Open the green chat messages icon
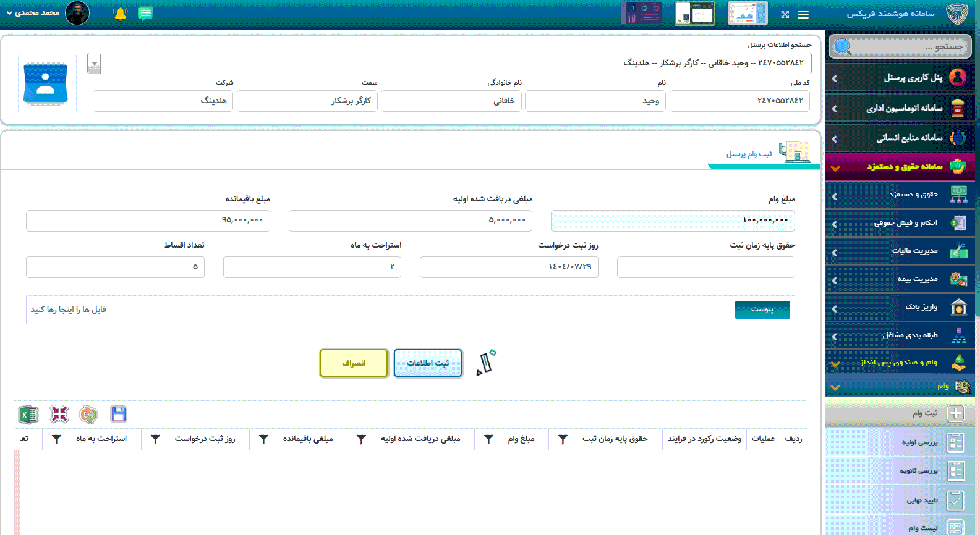This screenshot has width=980, height=535. point(146,14)
